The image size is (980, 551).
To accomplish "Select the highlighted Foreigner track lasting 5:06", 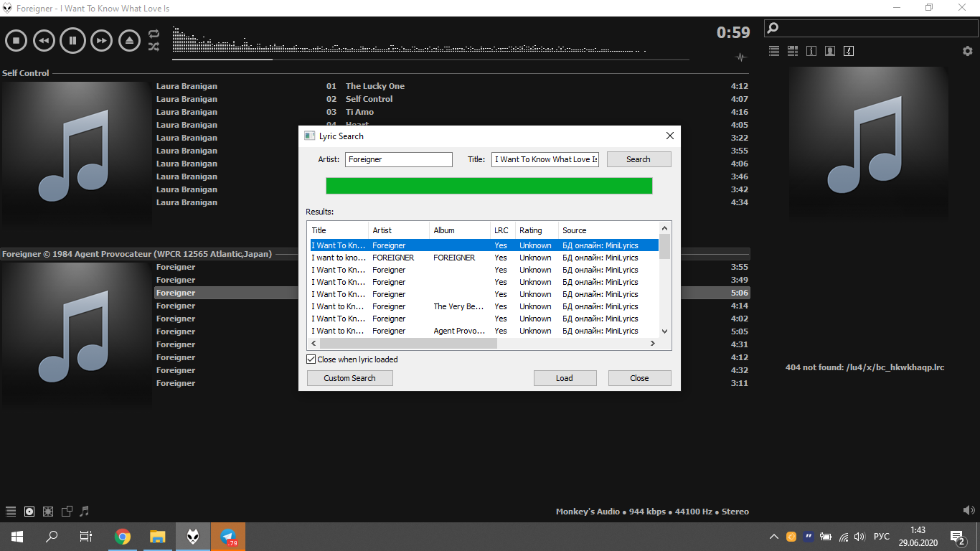I will click(452, 293).
